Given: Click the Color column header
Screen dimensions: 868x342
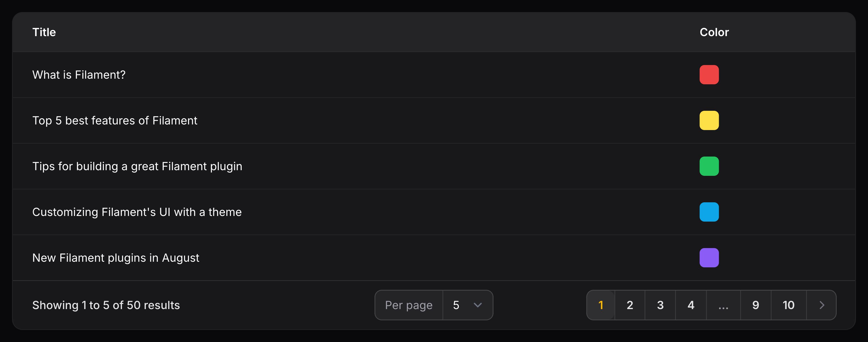Looking at the screenshot, I should point(714,32).
